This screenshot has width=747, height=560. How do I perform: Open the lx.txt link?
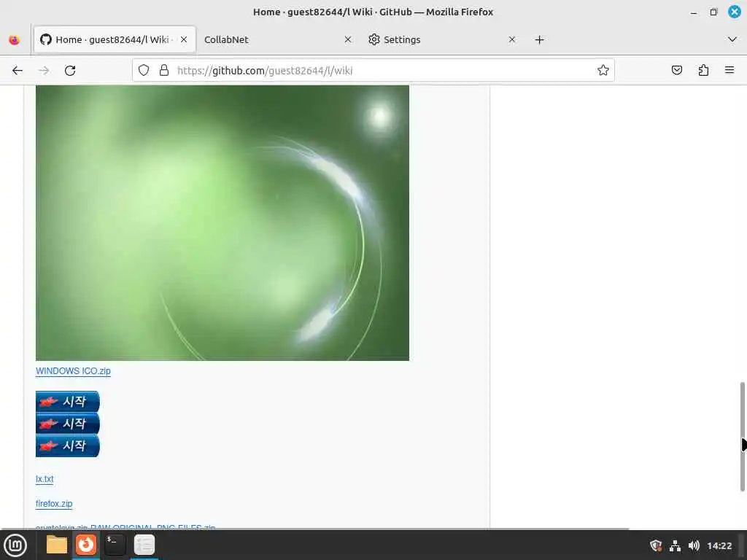(x=44, y=478)
